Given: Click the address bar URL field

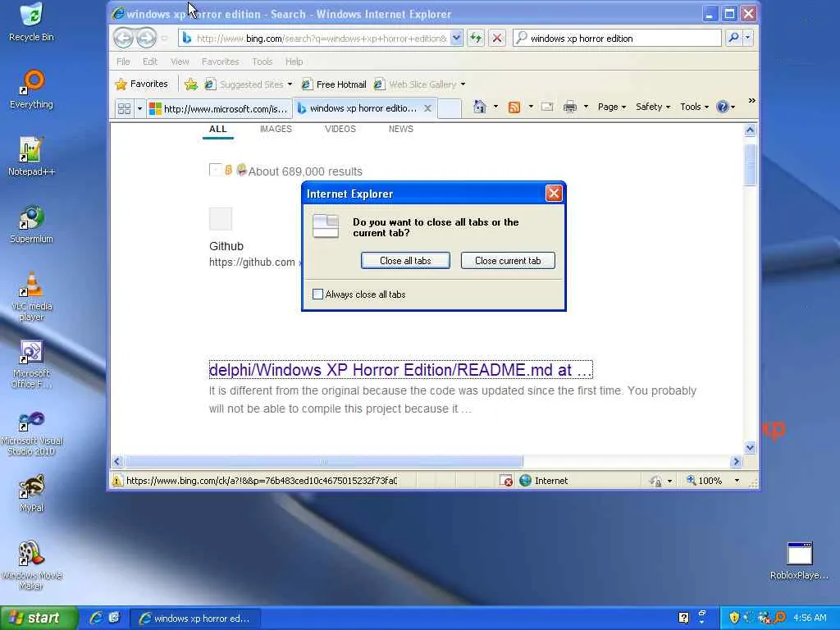Looking at the screenshot, I should (x=322, y=38).
